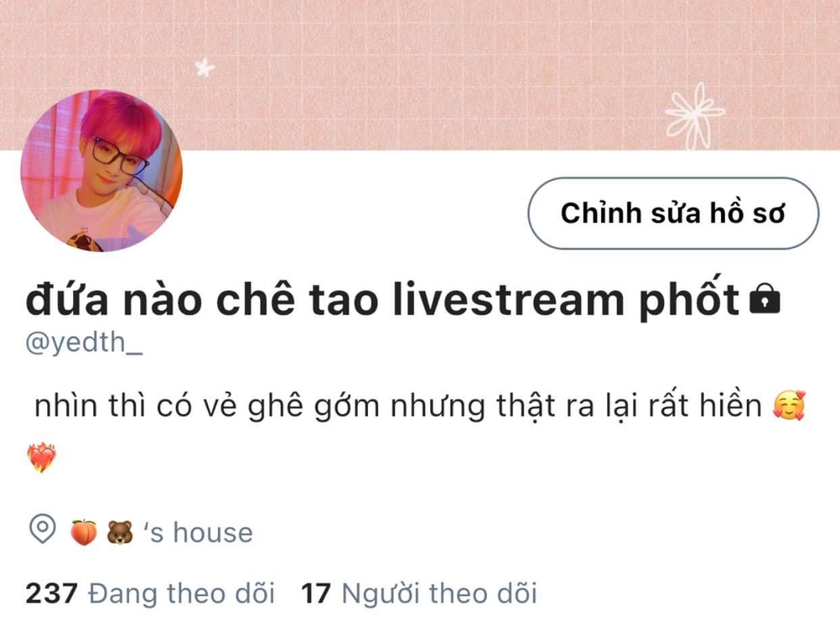Viewport: 840px width, 625px height.
Task: Open the 237 Đang theo dõi list
Action: 150,594
